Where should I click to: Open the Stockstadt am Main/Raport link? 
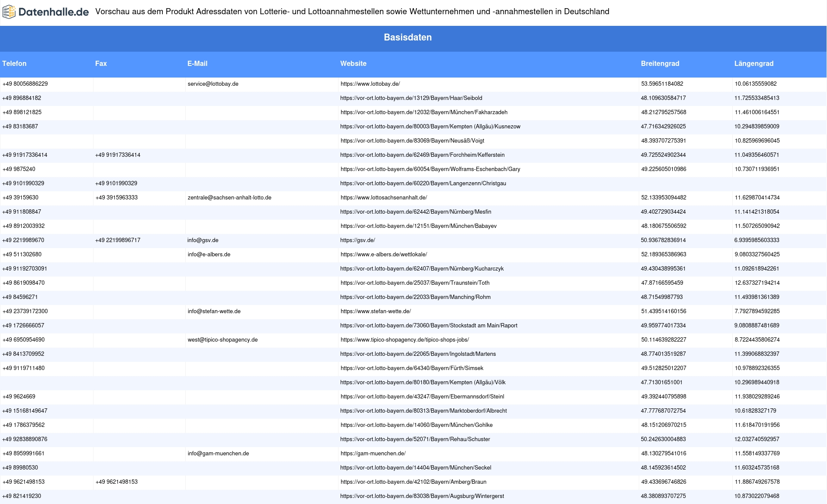(429, 326)
